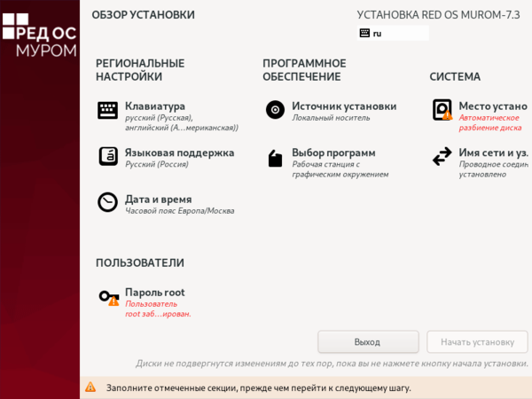
Task: Open Языковая поддержка settings
Action: pos(179,153)
